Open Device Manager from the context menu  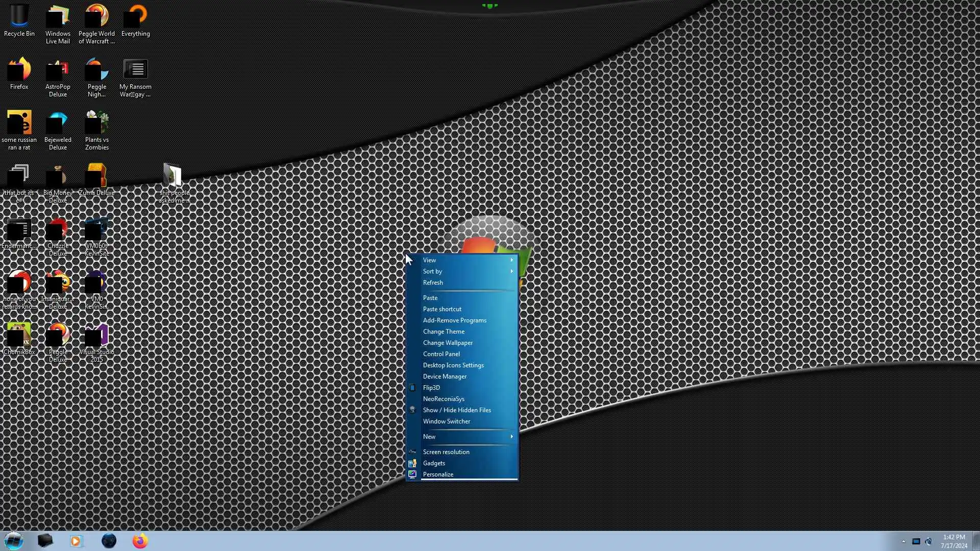(445, 377)
